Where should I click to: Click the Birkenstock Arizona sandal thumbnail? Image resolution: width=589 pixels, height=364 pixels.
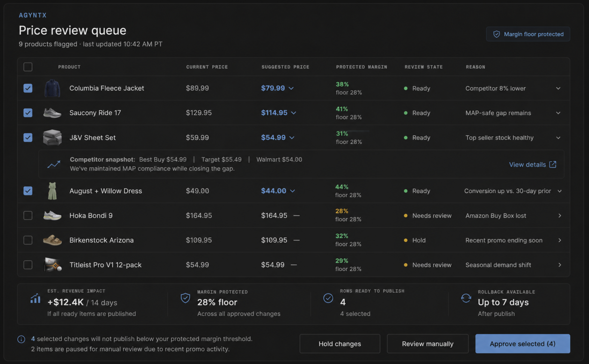click(52, 240)
